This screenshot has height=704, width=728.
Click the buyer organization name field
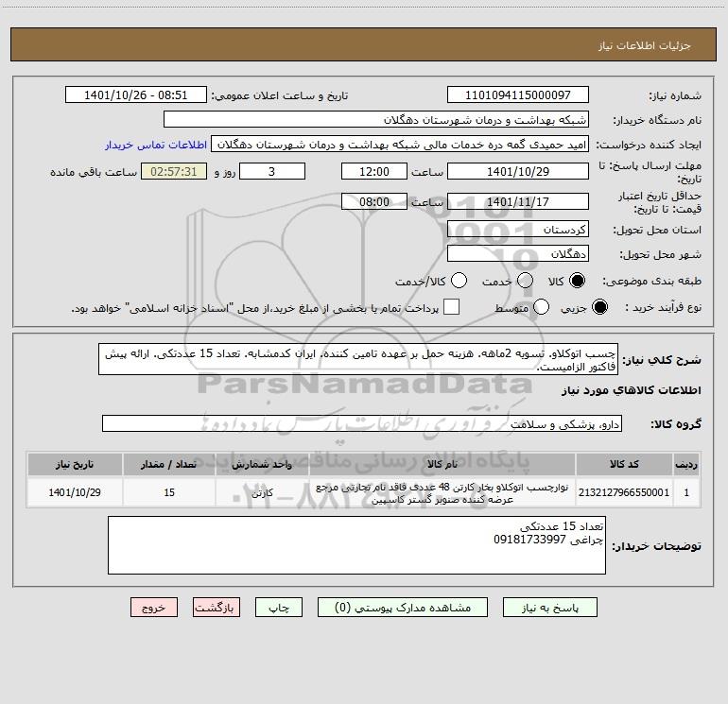click(376, 120)
